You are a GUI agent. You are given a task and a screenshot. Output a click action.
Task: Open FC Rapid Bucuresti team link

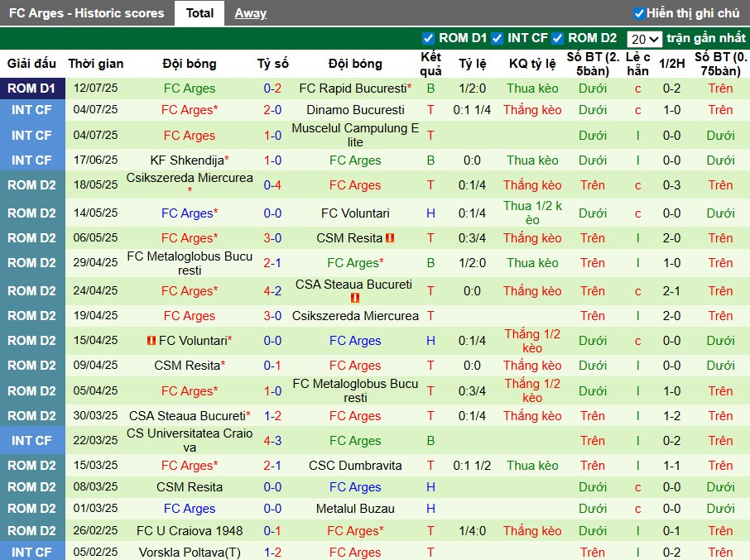point(353,89)
